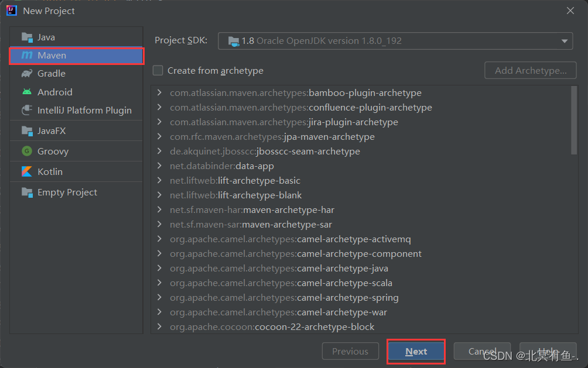Screen dimensions: 588x368
Task: Expand bamboo-plugin-archetype entry
Action: click(x=159, y=92)
